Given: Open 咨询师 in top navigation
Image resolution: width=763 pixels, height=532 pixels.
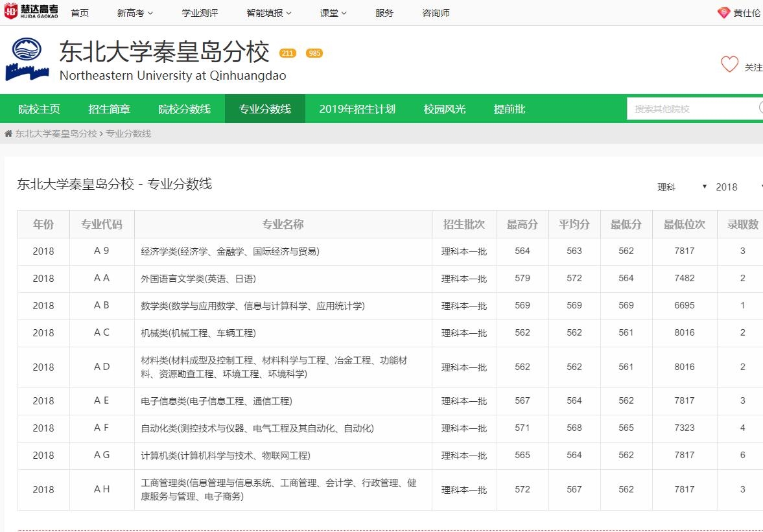Looking at the screenshot, I should pos(436,13).
